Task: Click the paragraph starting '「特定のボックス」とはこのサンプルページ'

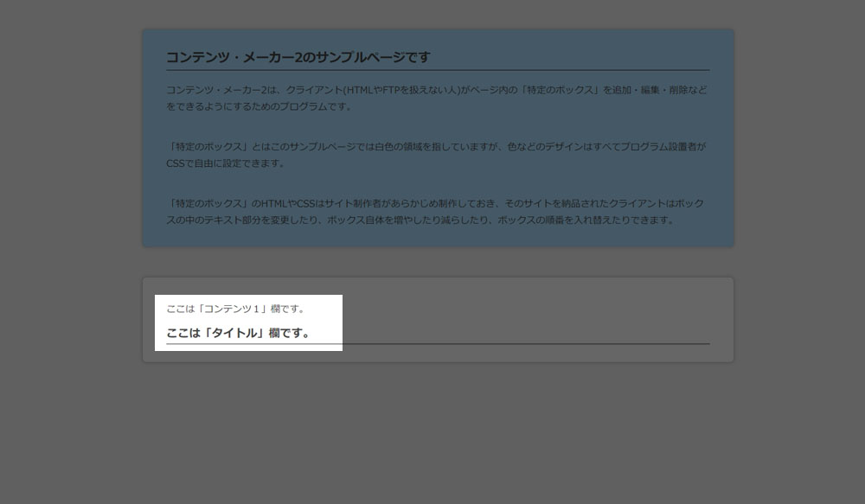Action: [436, 155]
